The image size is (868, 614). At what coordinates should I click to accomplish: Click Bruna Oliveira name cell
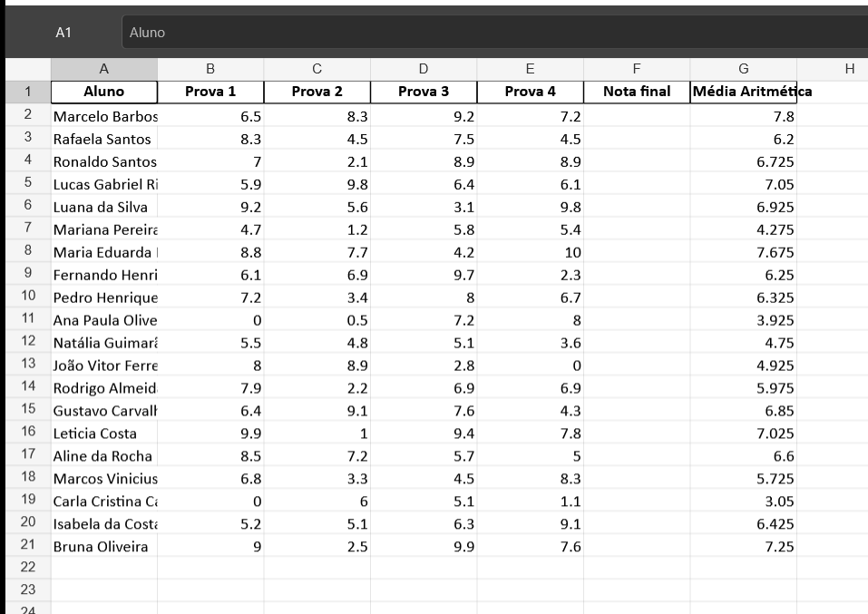104,547
